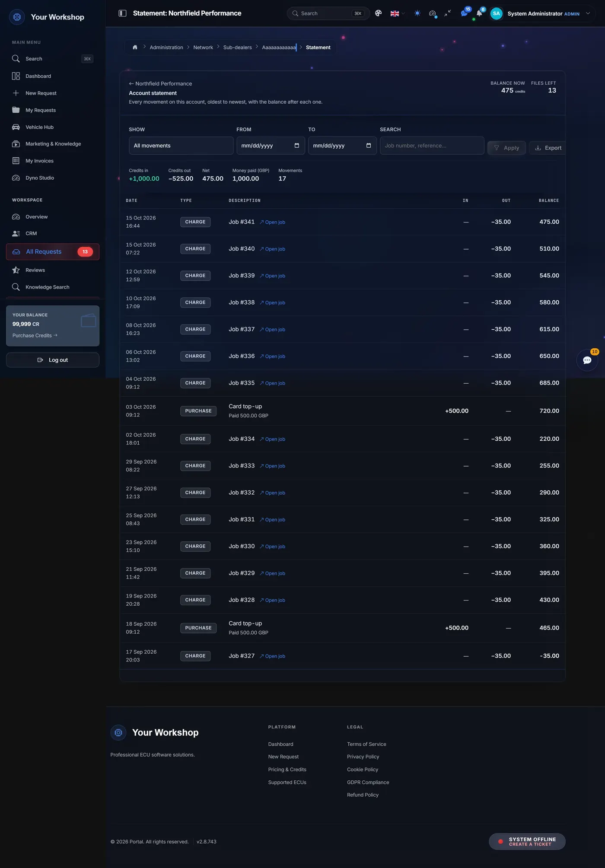
Task: Open the color theme palette icon
Action: 379,13
